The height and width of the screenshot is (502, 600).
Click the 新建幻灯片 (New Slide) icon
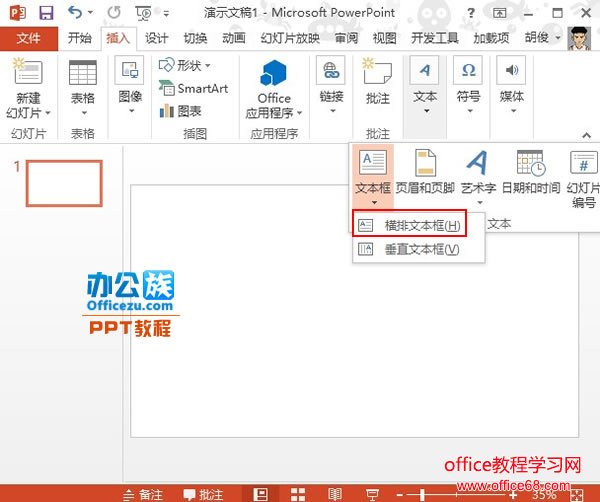[28, 72]
